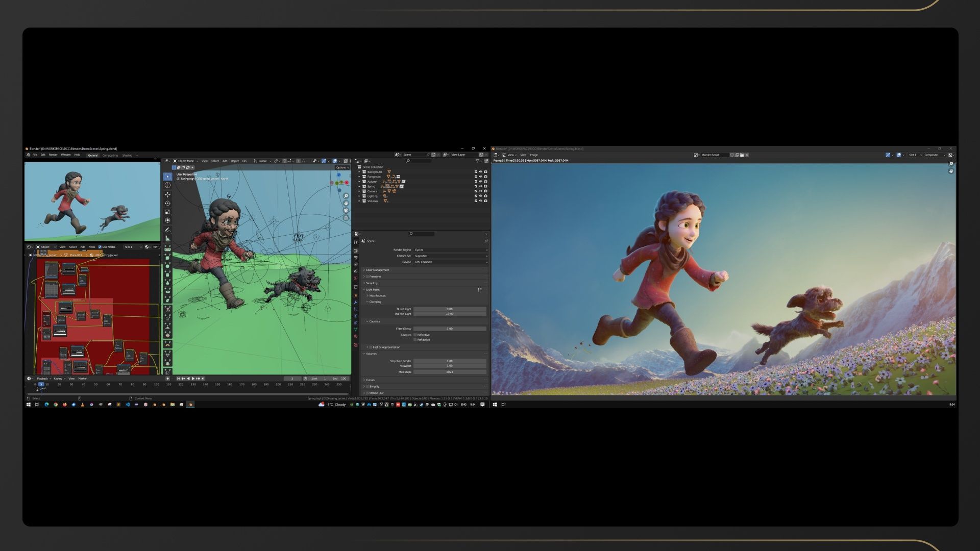Click the Indirect Light value field

pos(449,314)
